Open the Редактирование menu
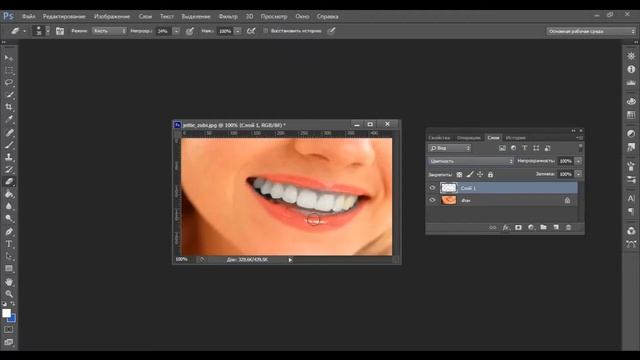Viewport: 640px width, 360px height. click(x=64, y=17)
